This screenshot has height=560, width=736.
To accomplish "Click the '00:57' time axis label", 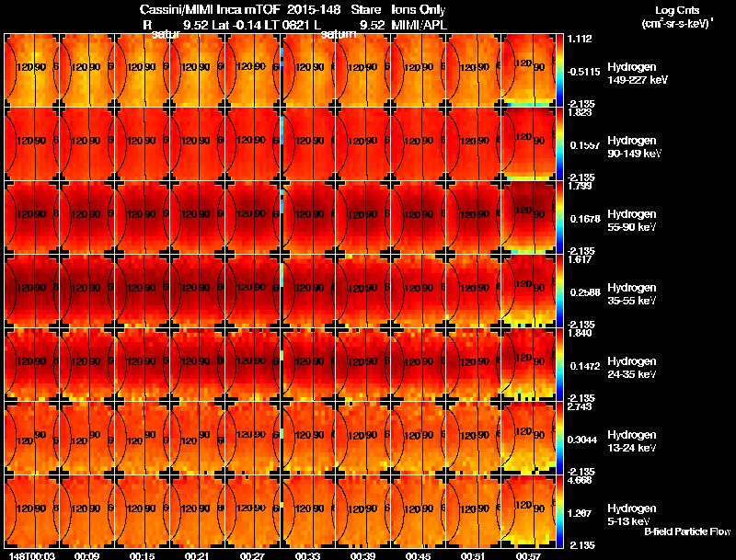I will click(528, 556).
